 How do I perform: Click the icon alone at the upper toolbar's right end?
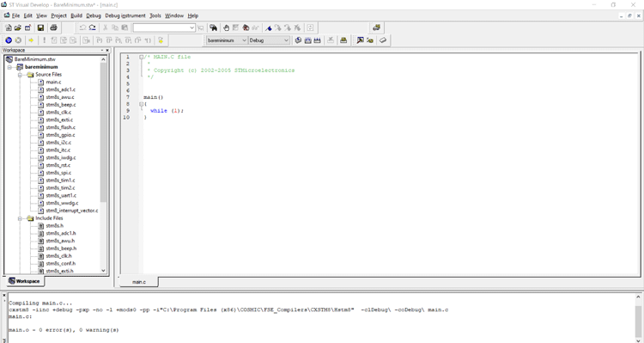coord(376,28)
